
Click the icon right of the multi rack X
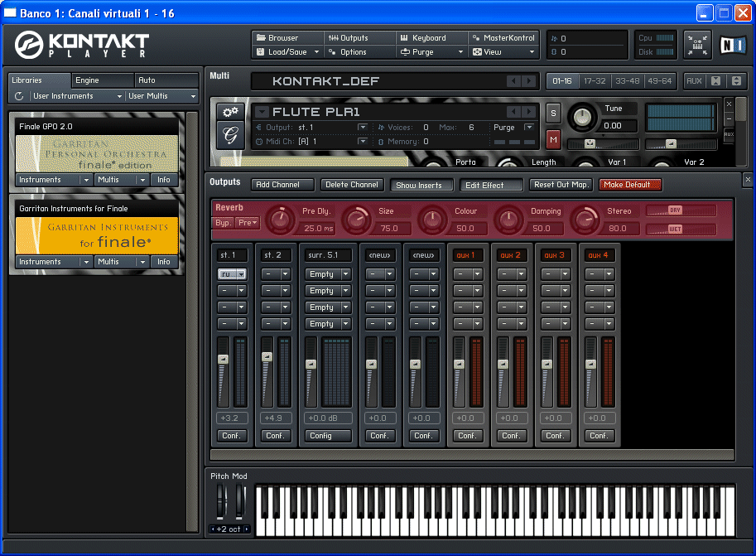coord(736,81)
